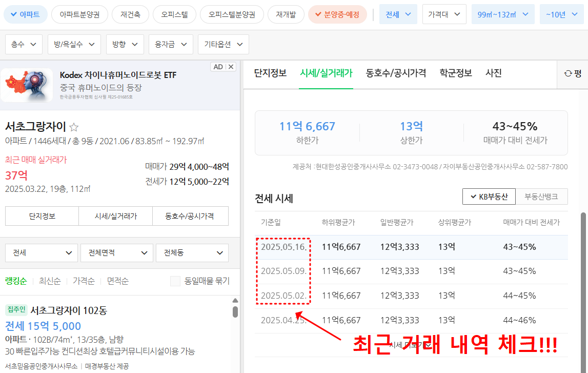Sort listings by 면적순
This screenshot has width=588, height=373.
[117, 281]
